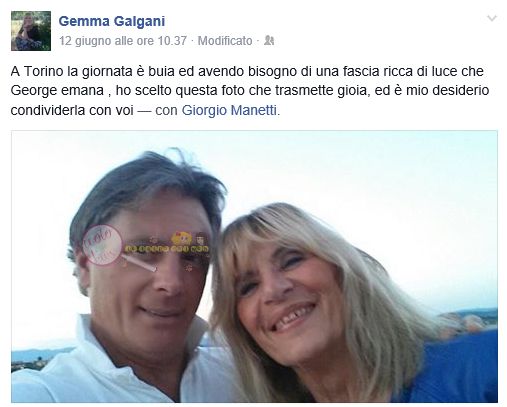Viewport: 507px width, 407px height.
Task: Click the friends audience privacy icon
Action: (269, 41)
